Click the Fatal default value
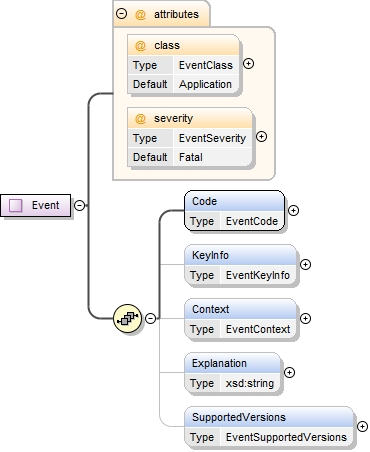Screen dimensions: 370x452 (191, 157)
